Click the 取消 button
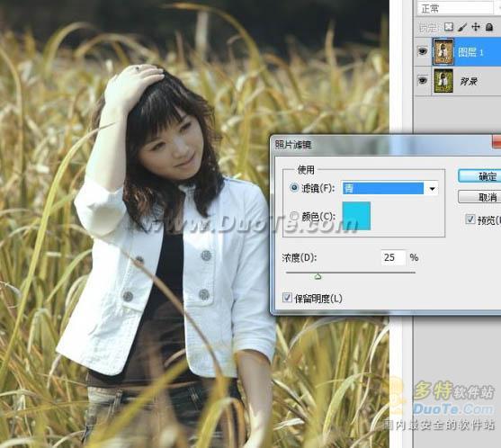 point(479,197)
